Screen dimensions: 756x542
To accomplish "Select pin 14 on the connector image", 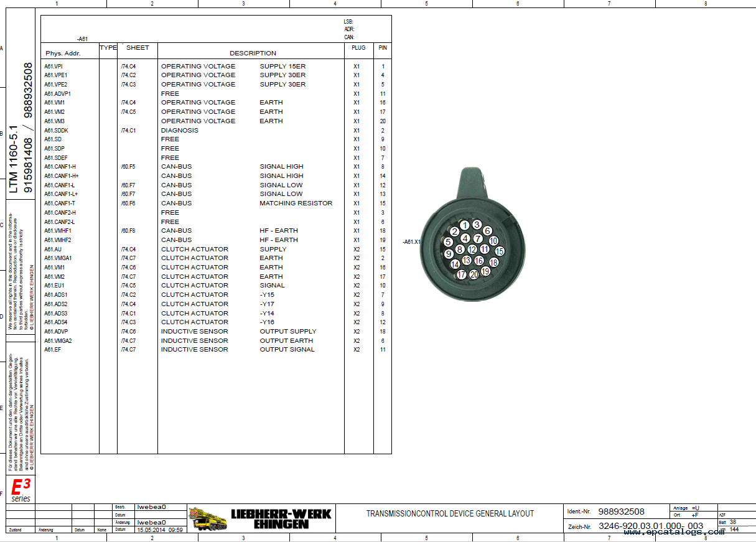I will coord(455,264).
